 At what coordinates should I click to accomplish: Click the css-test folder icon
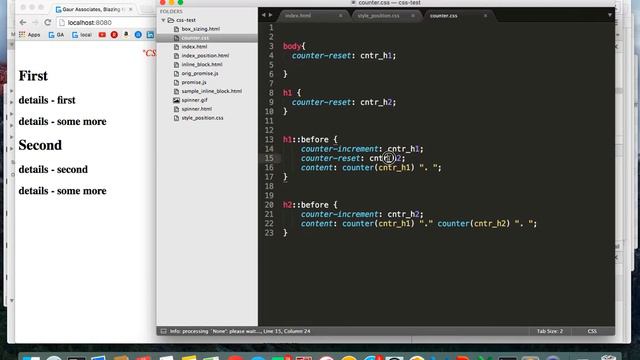tap(171, 20)
